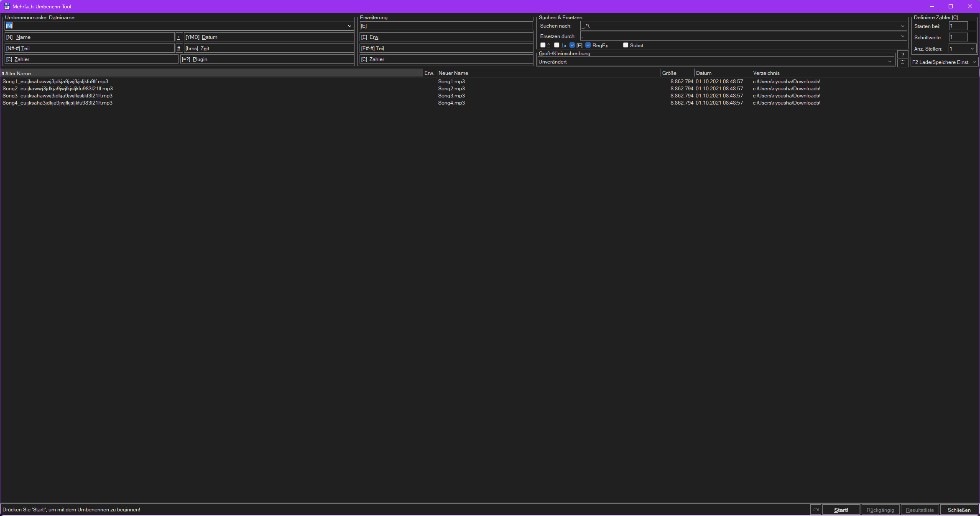This screenshot has height=516, width=980.
Task: Click the reload/refresh arrow icon next to Start!
Action: (816, 510)
